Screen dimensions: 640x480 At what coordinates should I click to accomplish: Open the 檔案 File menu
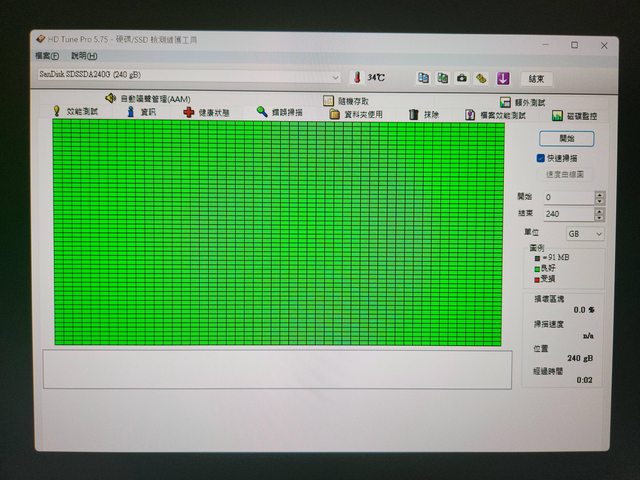46,56
